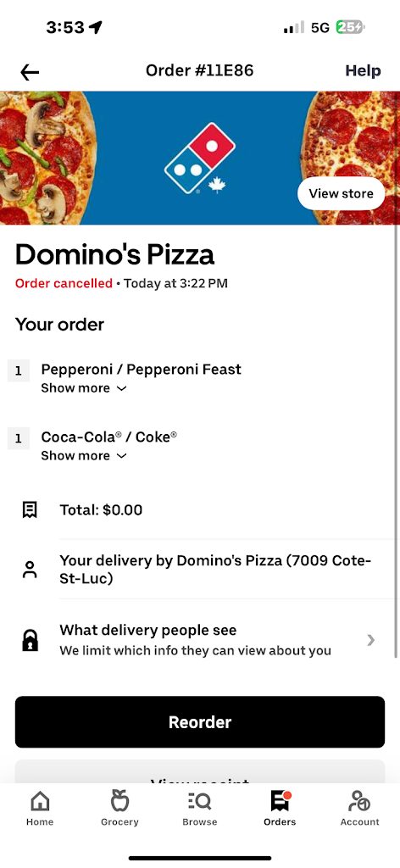Open the Home tab icon
Viewport: 400px width, 868px height.
pyautogui.click(x=40, y=800)
